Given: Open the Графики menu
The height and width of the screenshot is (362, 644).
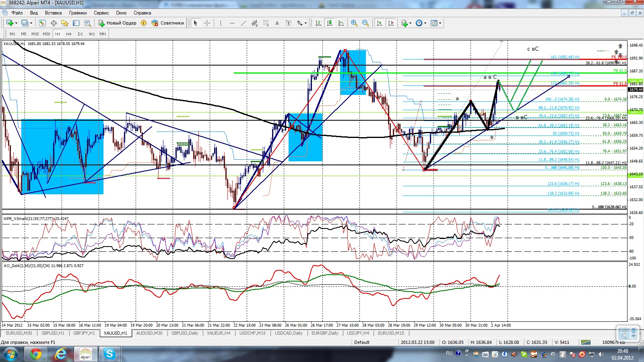Looking at the screenshot, I should tap(78, 13).
